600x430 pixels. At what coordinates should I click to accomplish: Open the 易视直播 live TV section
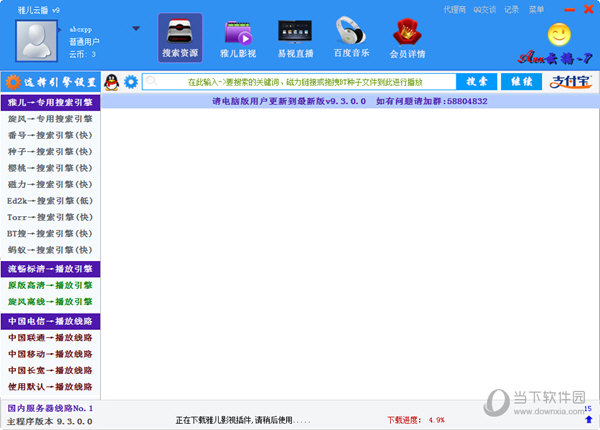pos(295,39)
